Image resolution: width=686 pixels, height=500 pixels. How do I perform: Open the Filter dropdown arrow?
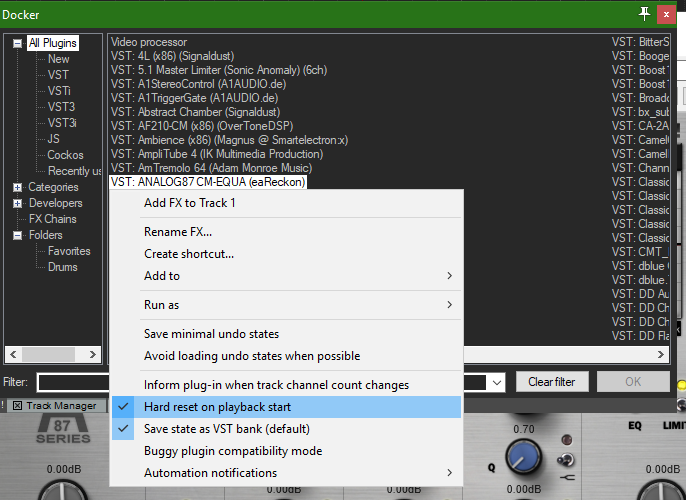(497, 383)
